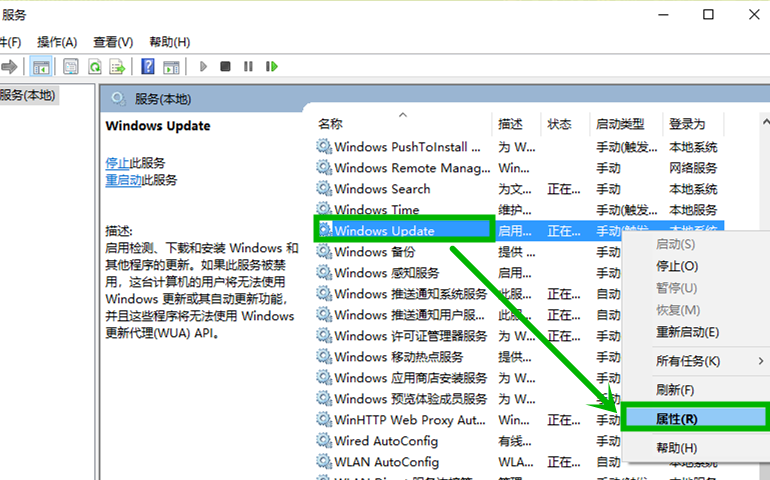Screen dimensions: 770x480
Task: Select the Windows Time service row
Action: (x=519, y=210)
